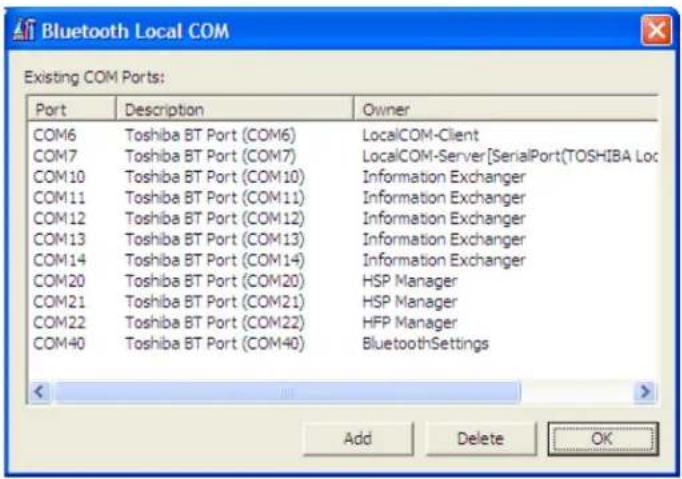
Task: Click the Add button
Action: 358,439
